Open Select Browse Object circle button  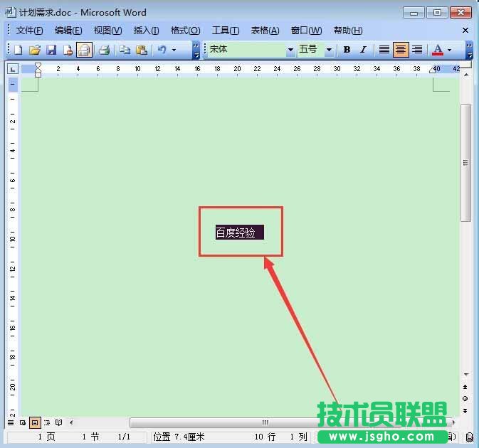click(465, 398)
